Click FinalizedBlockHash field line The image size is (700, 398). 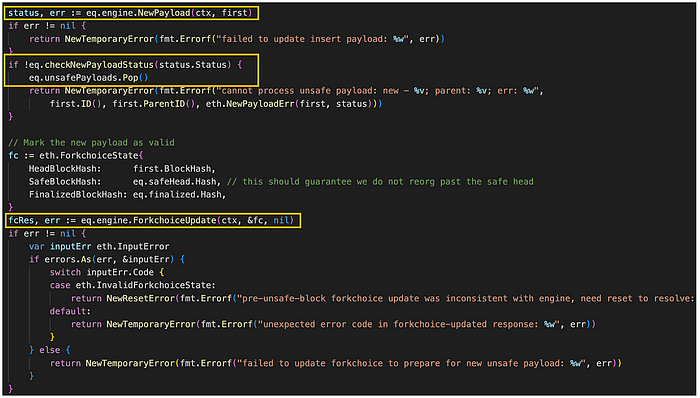(128, 195)
